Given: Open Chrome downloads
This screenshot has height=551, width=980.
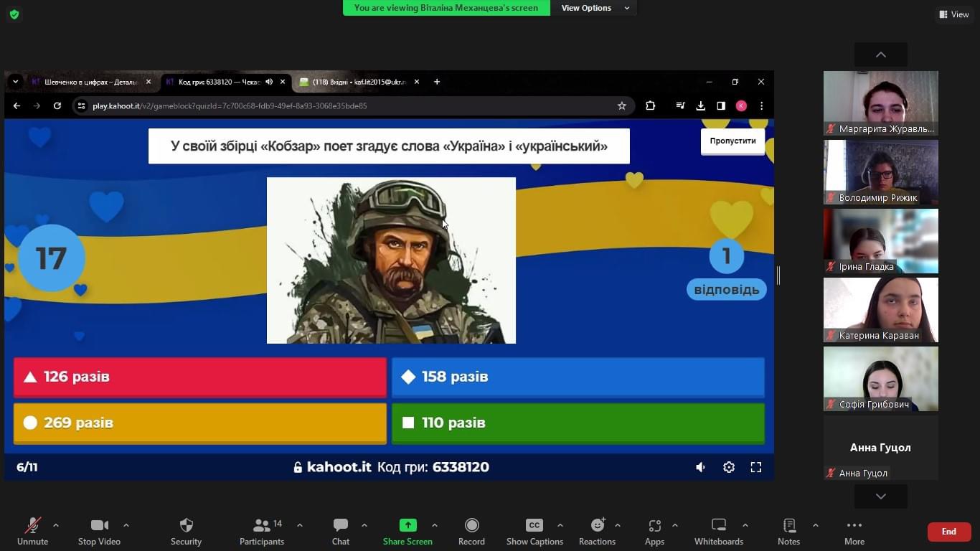Looking at the screenshot, I should point(701,105).
